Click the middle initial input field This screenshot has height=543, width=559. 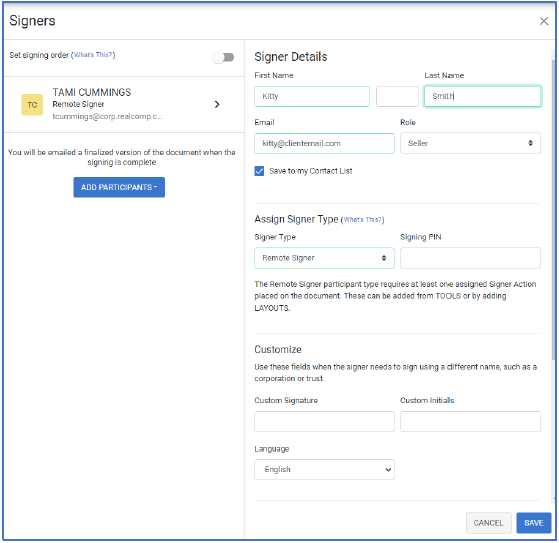click(397, 97)
